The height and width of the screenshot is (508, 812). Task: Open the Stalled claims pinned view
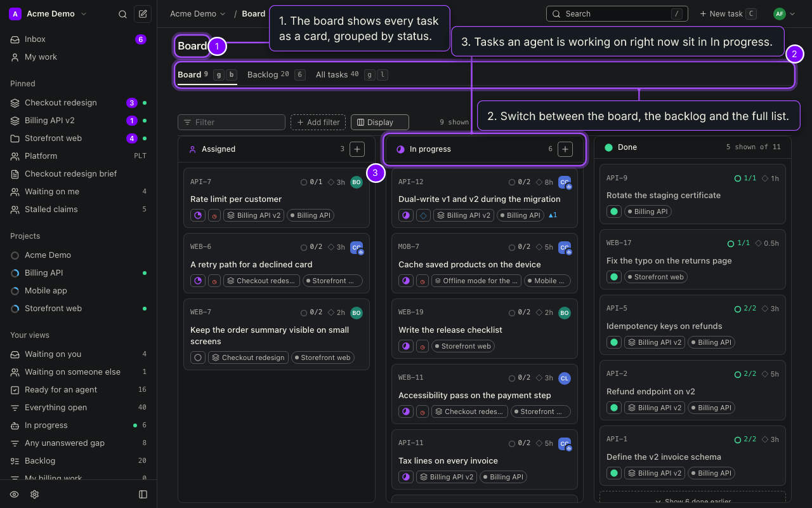pyautogui.click(x=79, y=210)
